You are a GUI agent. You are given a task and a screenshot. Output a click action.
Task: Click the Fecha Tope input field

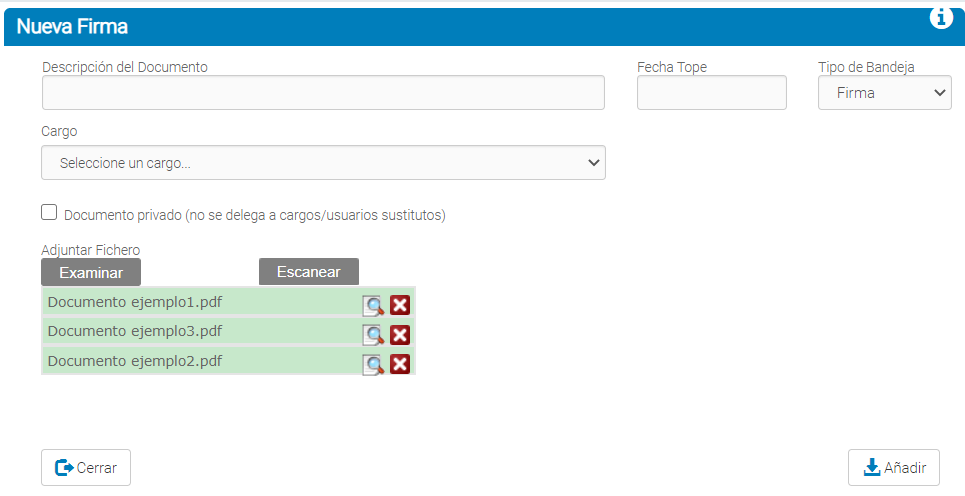[711, 93]
